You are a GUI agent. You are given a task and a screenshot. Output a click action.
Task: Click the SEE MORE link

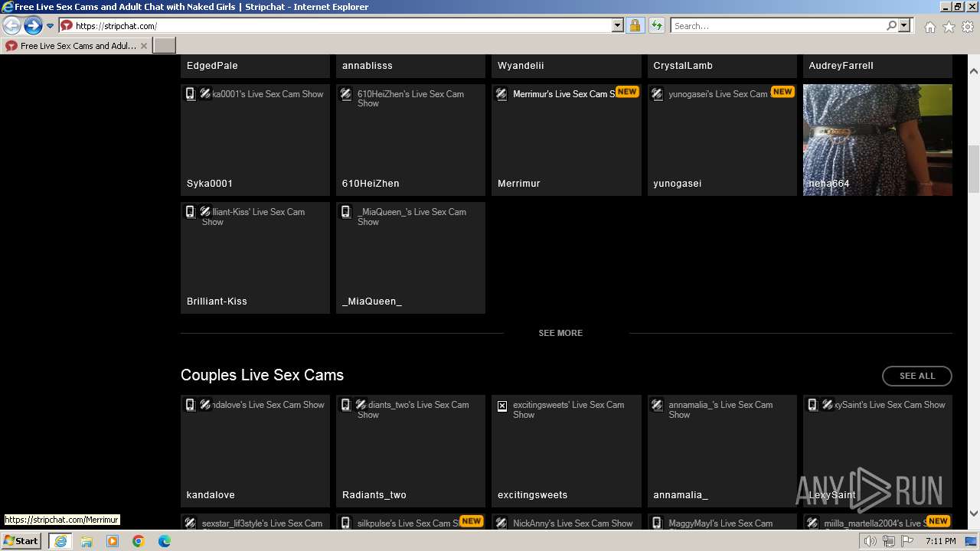pos(560,333)
